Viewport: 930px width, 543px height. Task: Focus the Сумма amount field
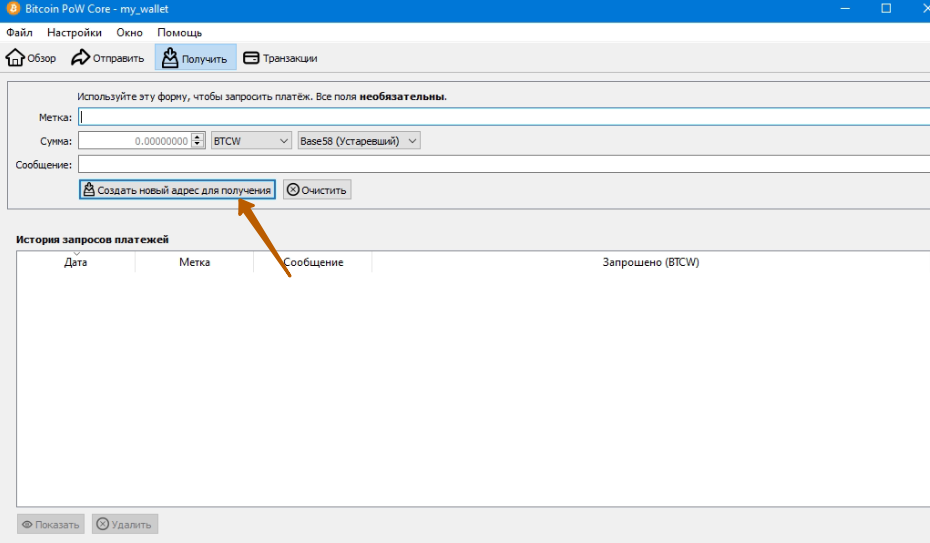coord(134,141)
